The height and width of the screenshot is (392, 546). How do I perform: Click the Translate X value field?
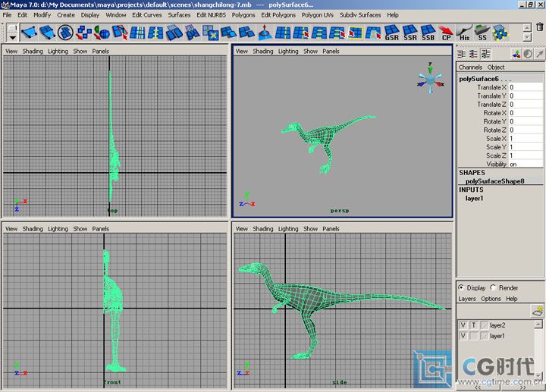click(526, 87)
